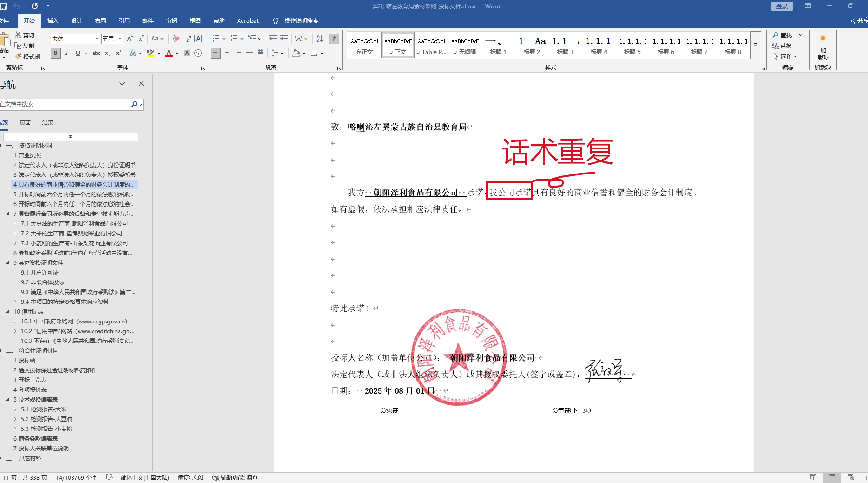Open the Change Case (Aa) dropdown
868x483 pixels.
click(x=157, y=39)
